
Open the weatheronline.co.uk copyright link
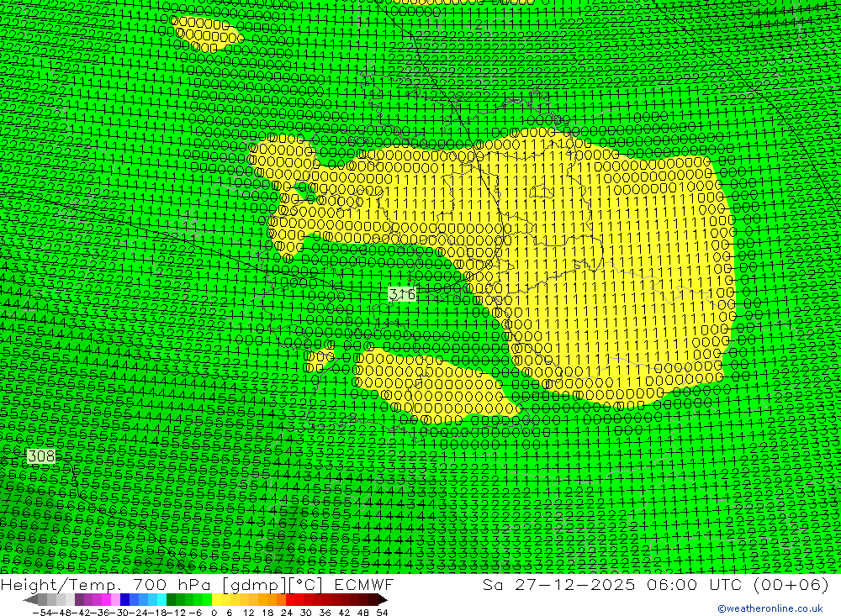pos(770,608)
